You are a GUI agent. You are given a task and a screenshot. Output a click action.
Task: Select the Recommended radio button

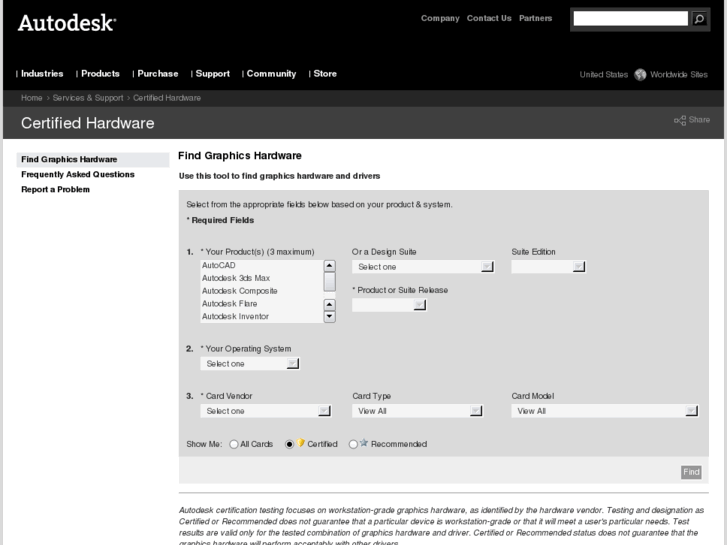[x=353, y=444]
